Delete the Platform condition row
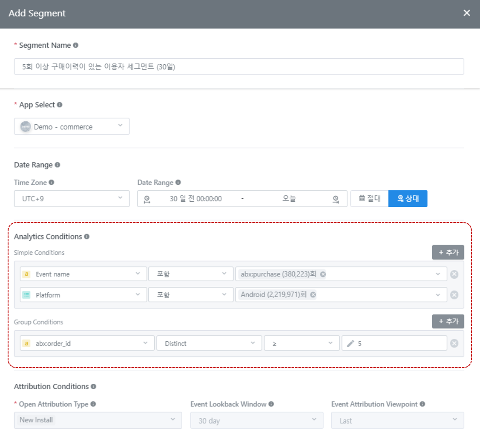Screen dimensions: 480x448 454,295
